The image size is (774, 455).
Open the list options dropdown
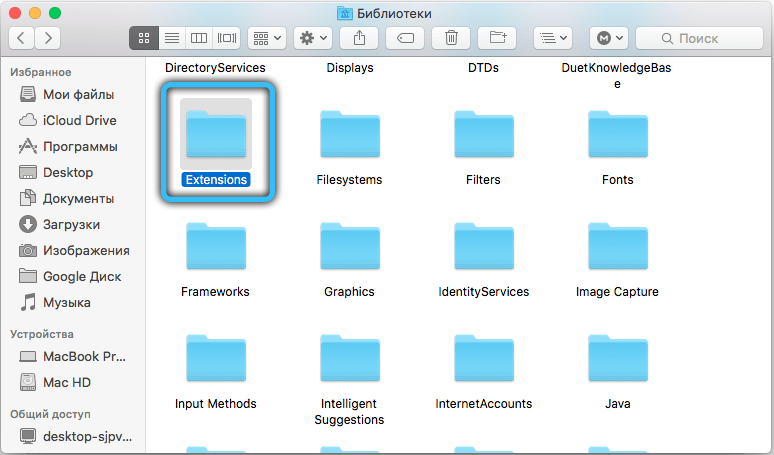point(553,38)
